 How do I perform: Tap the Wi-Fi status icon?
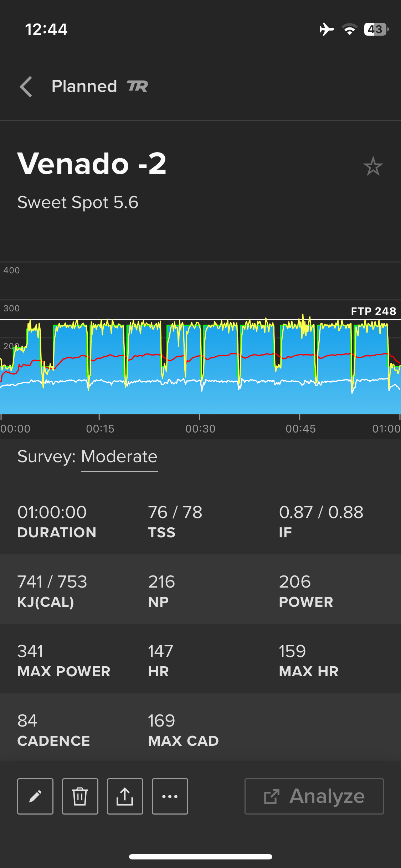350,29
